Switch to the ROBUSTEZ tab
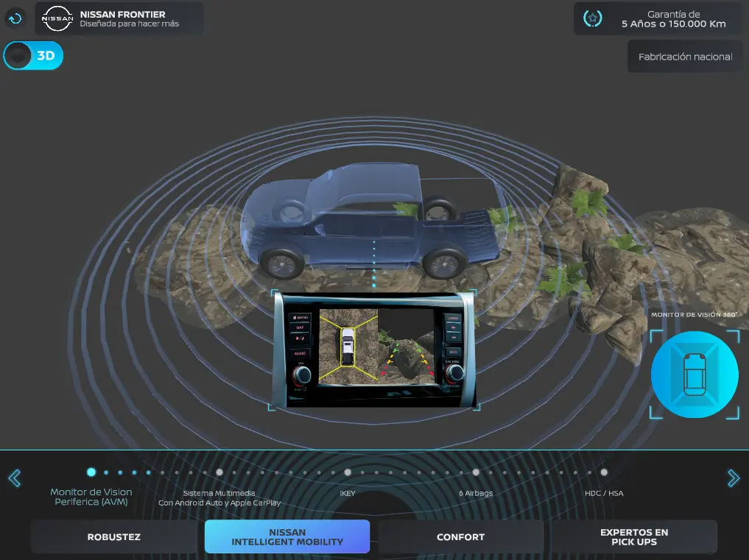749x560 pixels. pos(113,536)
